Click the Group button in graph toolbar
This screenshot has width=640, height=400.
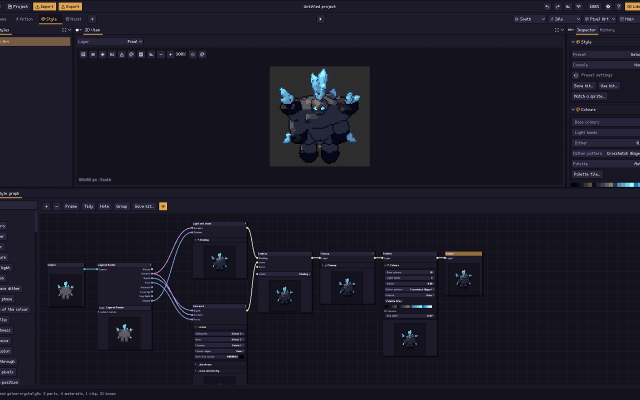pos(121,206)
